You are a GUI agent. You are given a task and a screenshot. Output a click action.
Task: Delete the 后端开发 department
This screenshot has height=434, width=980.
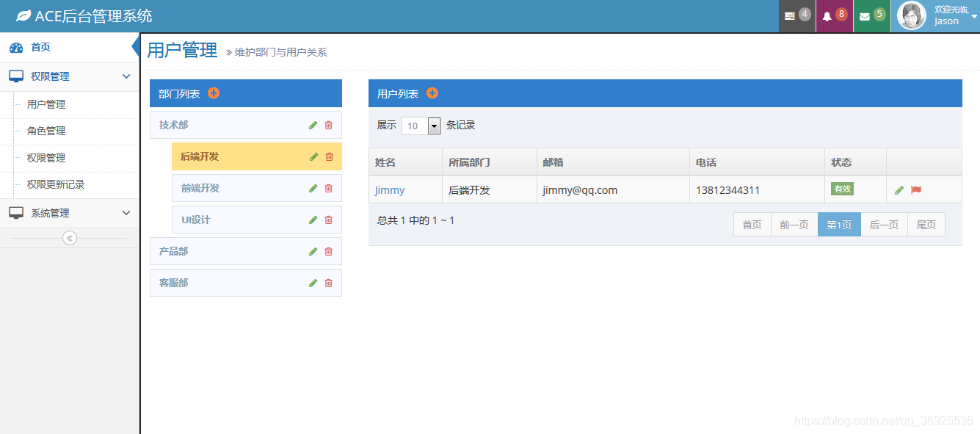coord(329,156)
